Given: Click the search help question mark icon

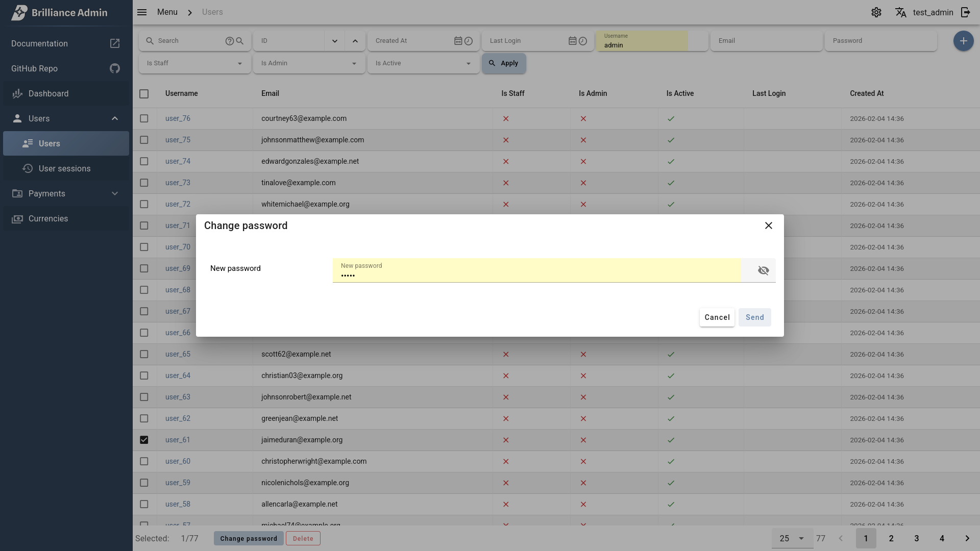Looking at the screenshot, I should (229, 41).
